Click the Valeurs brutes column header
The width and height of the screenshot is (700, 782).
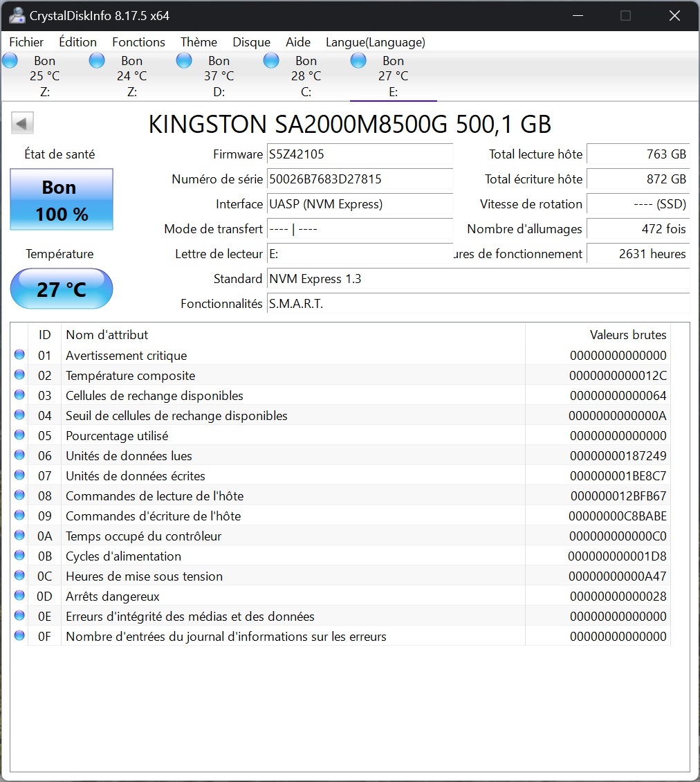coord(598,335)
